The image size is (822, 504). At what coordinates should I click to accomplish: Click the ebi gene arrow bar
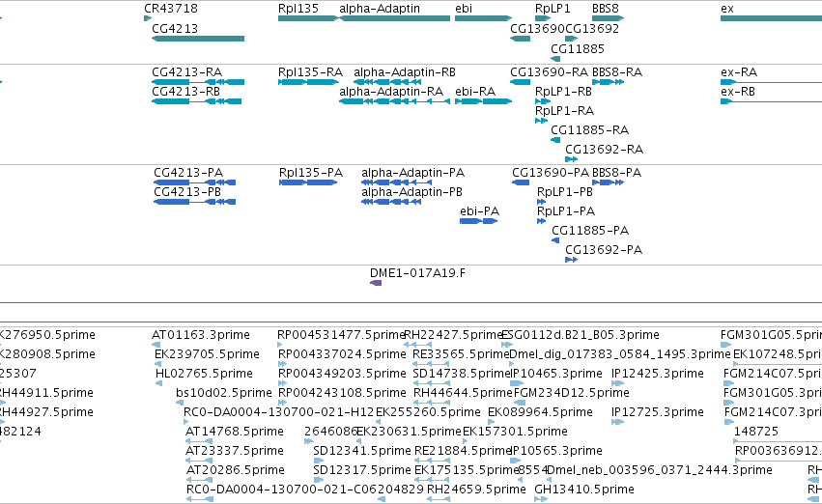(483, 18)
